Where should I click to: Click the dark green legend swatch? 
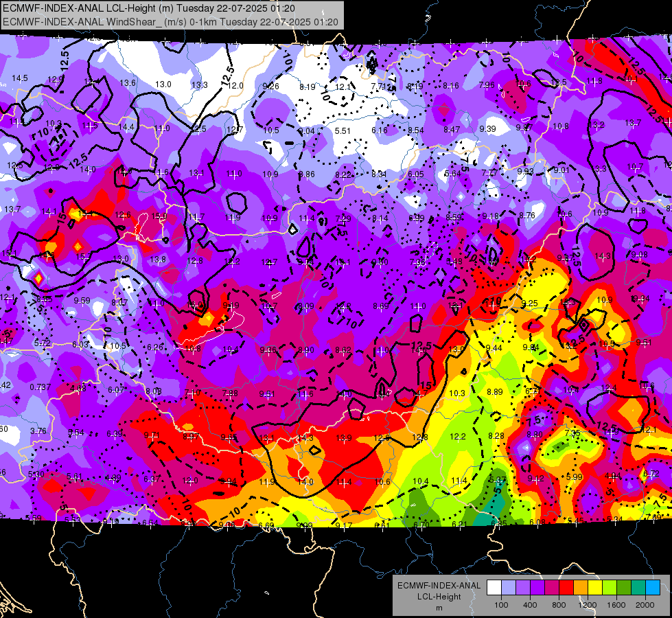[x=623, y=588]
